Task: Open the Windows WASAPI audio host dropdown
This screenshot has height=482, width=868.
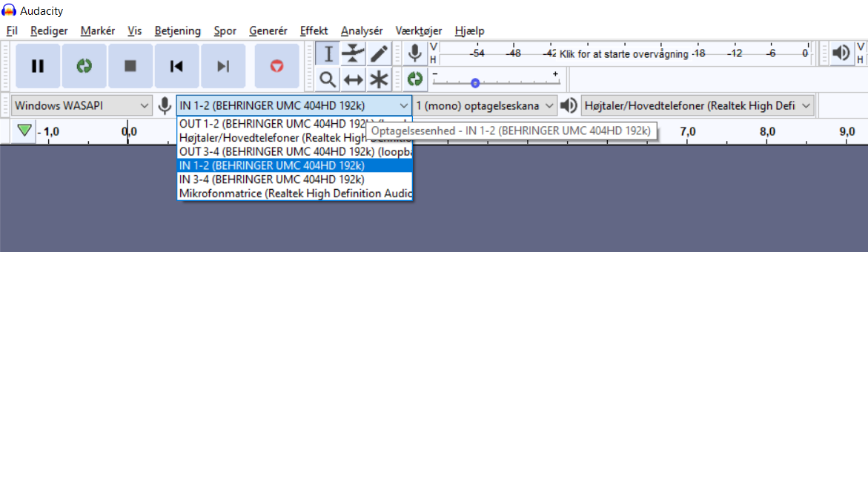Action: click(x=82, y=105)
